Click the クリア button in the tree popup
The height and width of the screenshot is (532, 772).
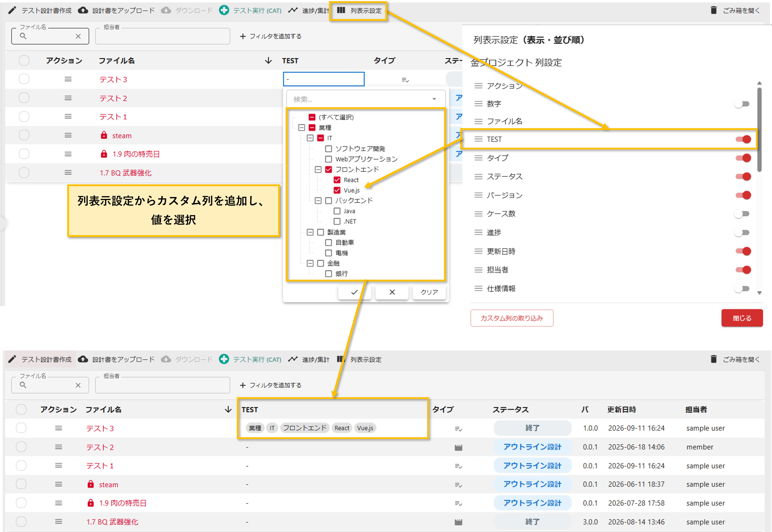click(x=429, y=292)
